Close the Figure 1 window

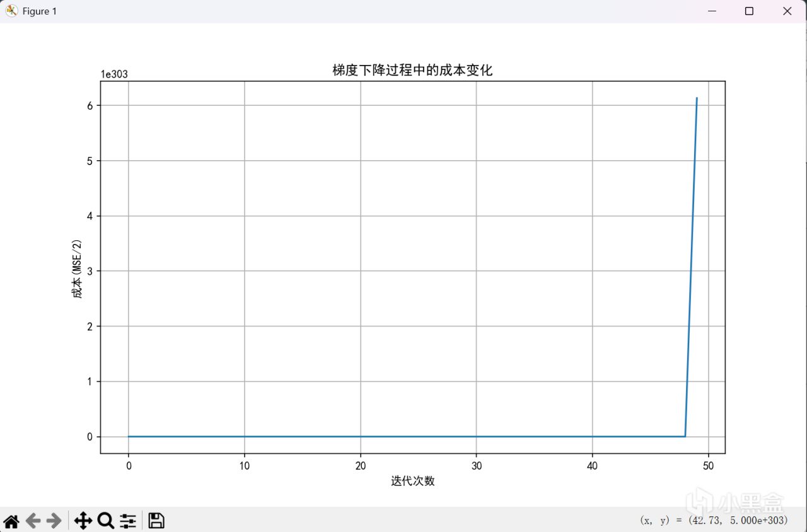coord(787,11)
